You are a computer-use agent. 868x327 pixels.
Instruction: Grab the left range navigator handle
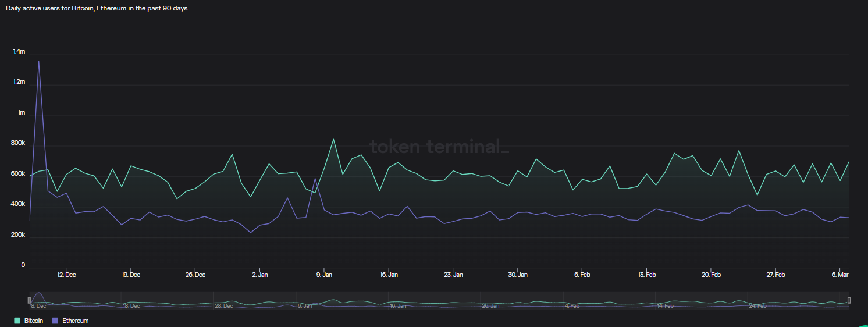coord(29,300)
